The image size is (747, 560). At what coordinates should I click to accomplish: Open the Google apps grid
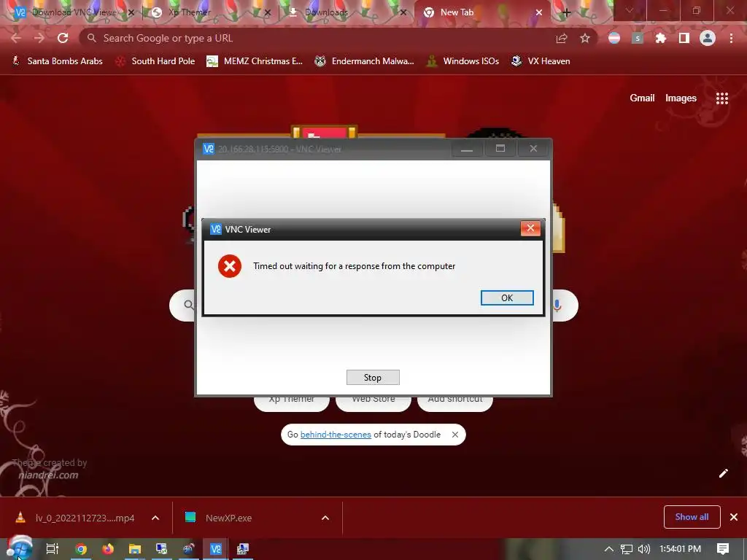[x=722, y=98]
